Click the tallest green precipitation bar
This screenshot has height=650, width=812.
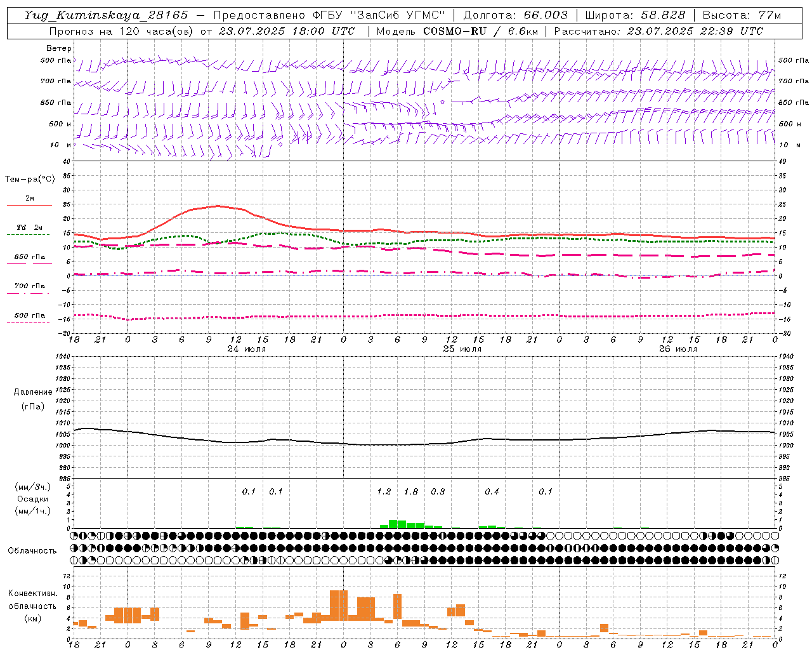393,524
